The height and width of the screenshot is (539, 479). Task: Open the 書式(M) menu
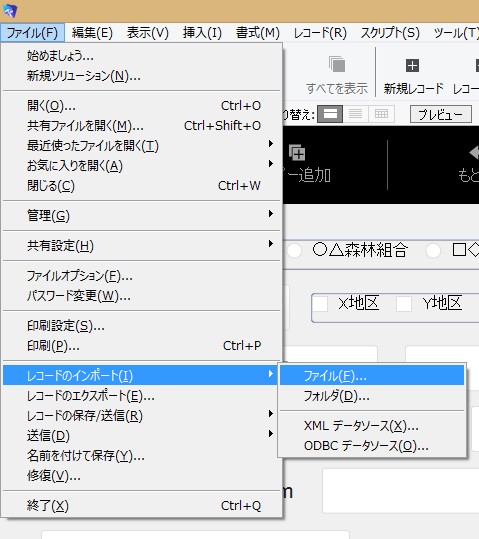click(x=258, y=33)
